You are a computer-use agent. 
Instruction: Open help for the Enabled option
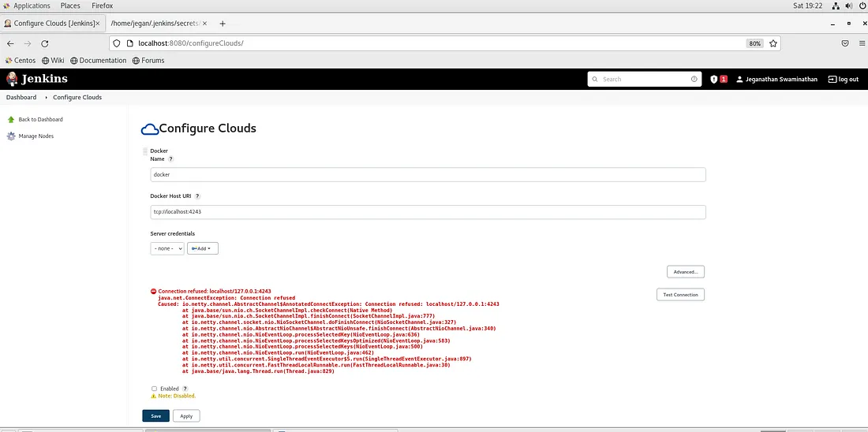click(x=185, y=389)
